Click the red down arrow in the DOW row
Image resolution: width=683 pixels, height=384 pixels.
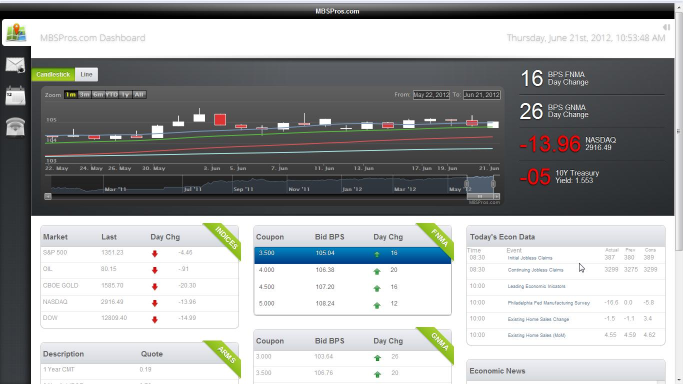pos(155,319)
